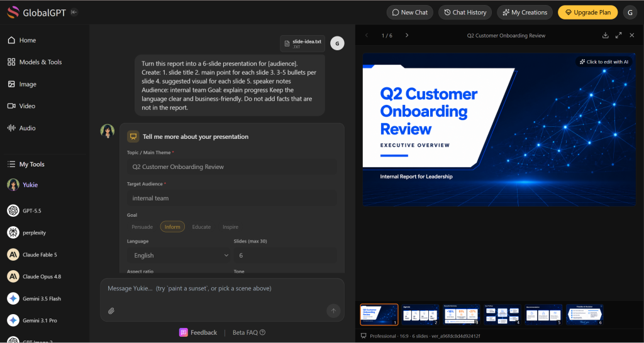Viewport: 644px width, 343px height.
Task: Open Chat History
Action: [x=465, y=13]
